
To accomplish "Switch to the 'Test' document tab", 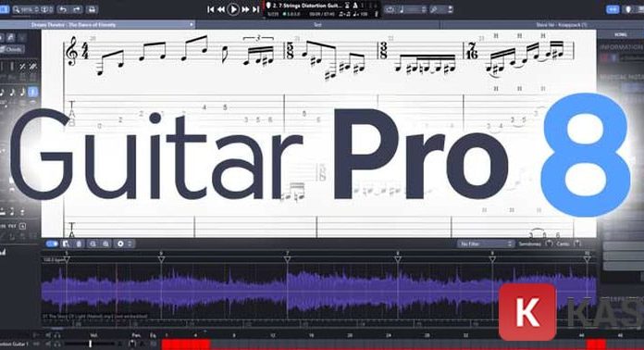I will 317,25.
